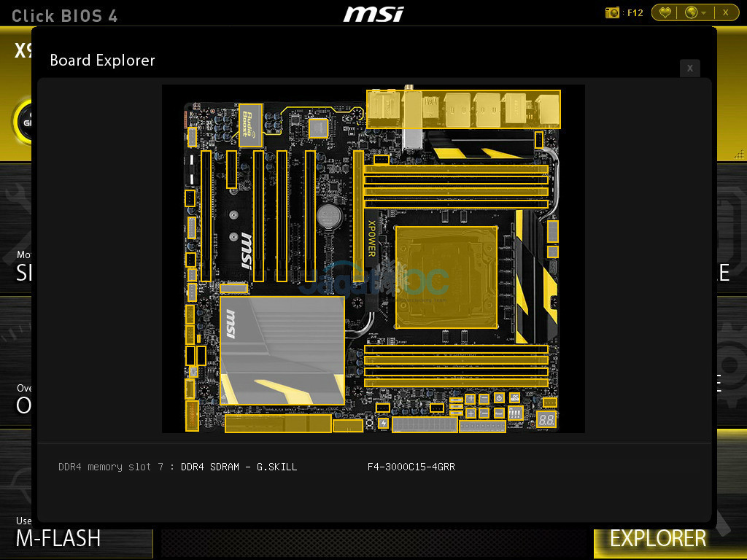
Task: Open the favorites heart icon
Action: [x=665, y=13]
